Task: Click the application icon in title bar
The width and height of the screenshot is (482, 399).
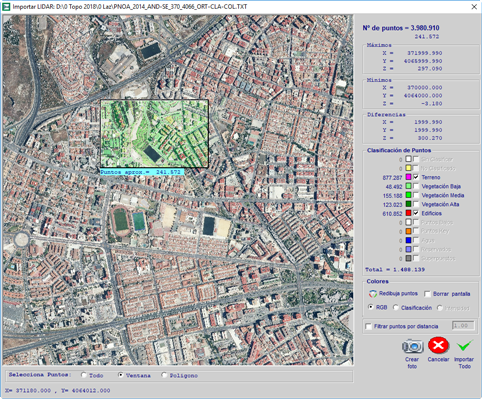Action: [x=6, y=7]
